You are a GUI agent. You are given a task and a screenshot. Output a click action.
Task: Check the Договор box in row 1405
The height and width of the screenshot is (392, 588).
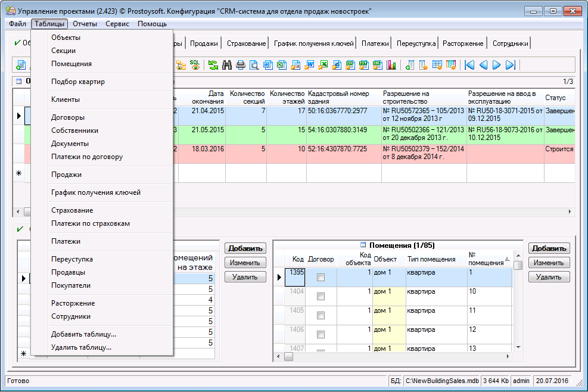coord(321,315)
